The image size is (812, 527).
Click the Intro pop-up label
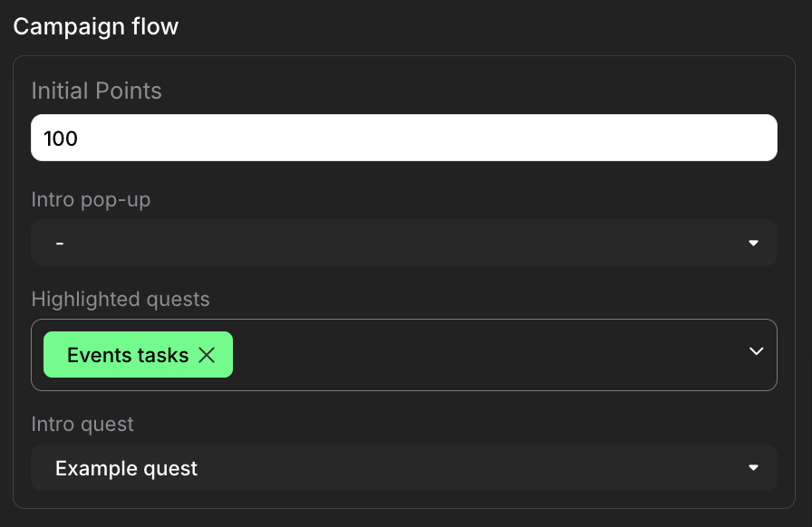(x=91, y=199)
